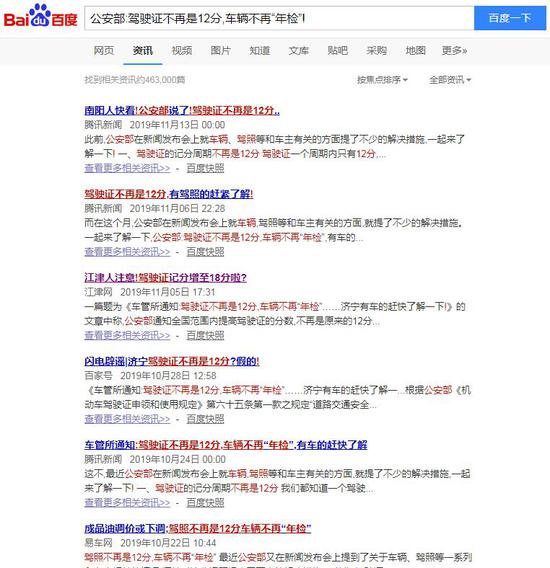Screen dimensions: 550x568
Task: Click 百度快照 under the 江津人注意 result
Action: [x=205, y=335]
